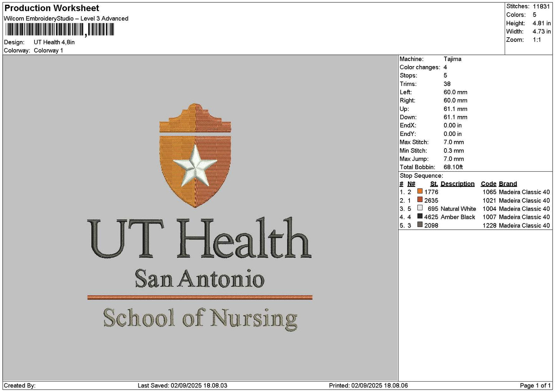This screenshot has width=555, height=392.
Task: Click the 'Colorway 1' value
Action: click(x=48, y=50)
